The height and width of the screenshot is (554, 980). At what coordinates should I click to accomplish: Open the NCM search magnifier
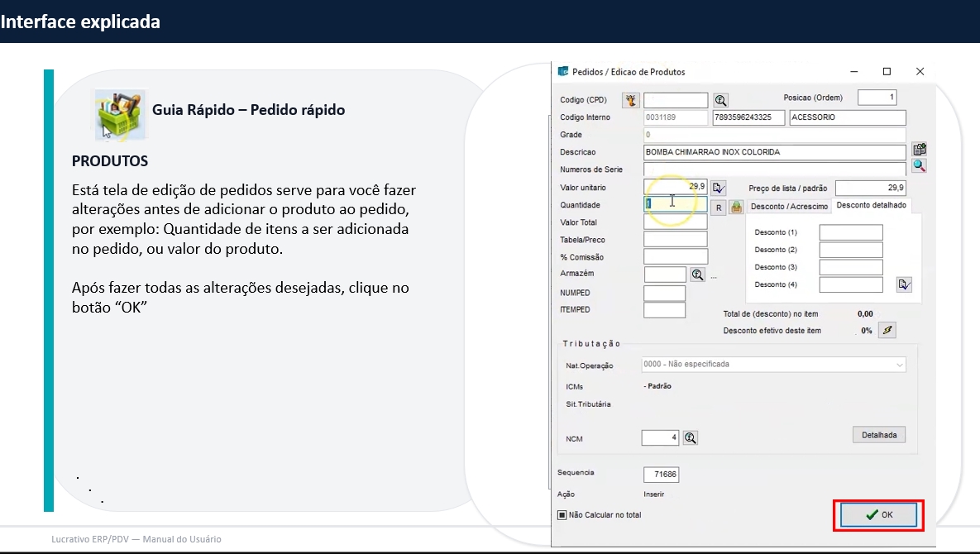coord(691,438)
